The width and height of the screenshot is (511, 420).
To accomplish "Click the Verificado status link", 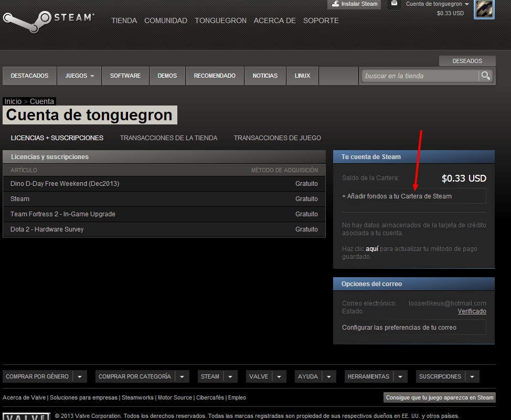I will 472,311.
